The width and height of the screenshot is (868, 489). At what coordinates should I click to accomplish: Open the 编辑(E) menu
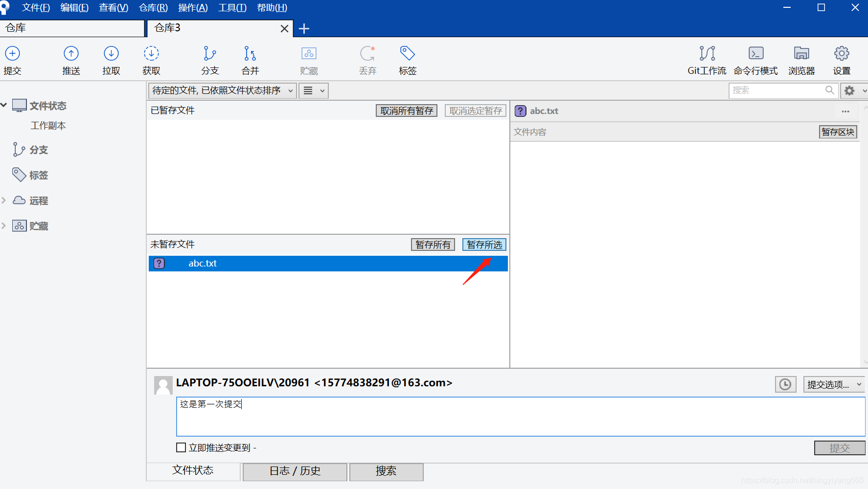74,8
